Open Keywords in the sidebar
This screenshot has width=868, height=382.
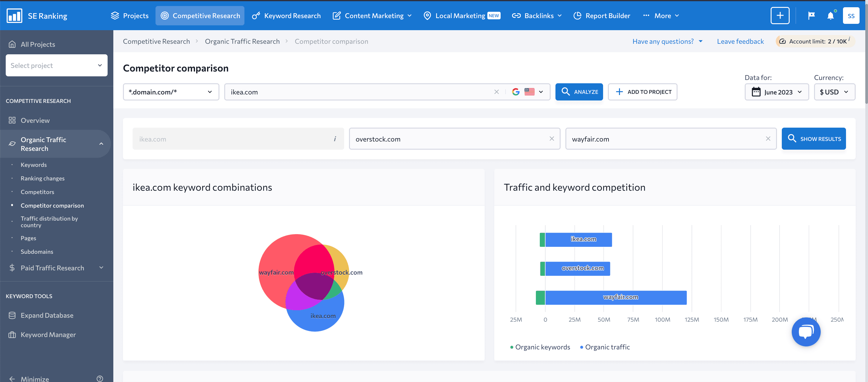point(34,165)
